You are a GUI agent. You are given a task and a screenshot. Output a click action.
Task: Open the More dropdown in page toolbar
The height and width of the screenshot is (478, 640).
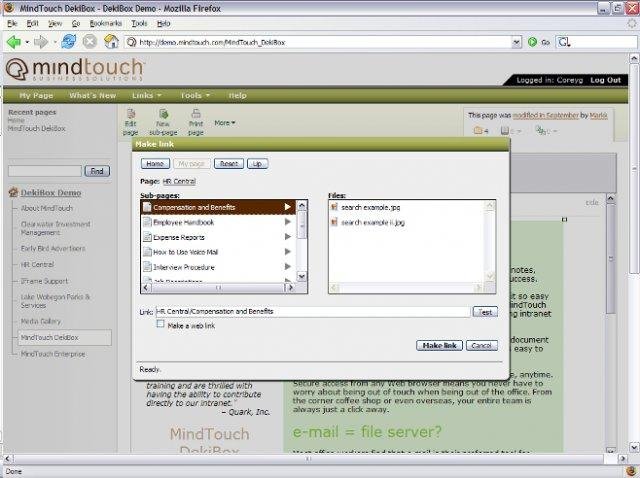click(225, 123)
